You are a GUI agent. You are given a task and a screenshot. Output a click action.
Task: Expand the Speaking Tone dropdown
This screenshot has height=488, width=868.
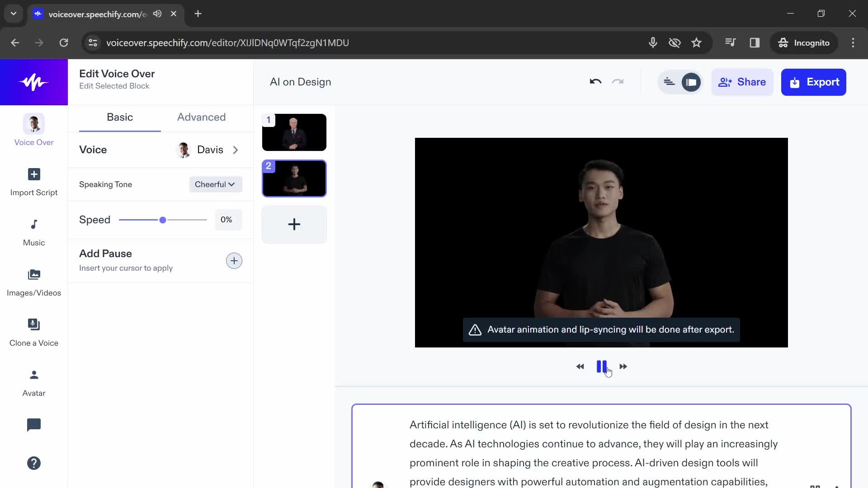pyautogui.click(x=215, y=184)
